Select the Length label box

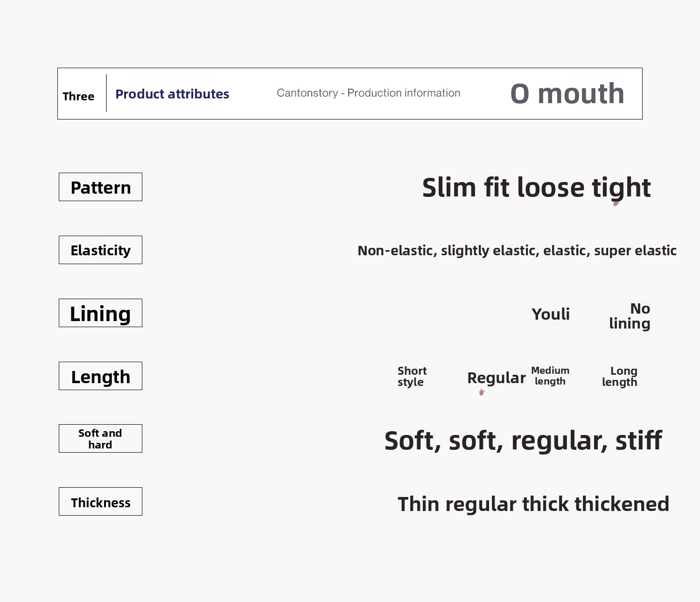click(100, 376)
